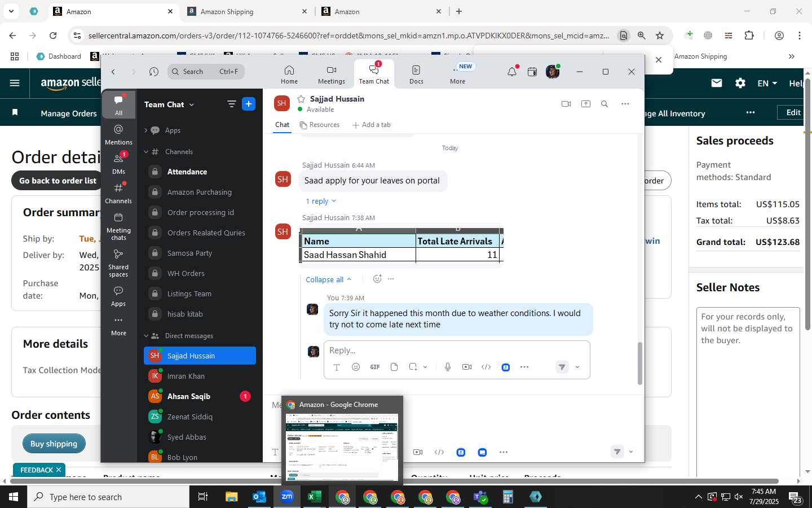The width and height of the screenshot is (812, 508).
Task: Star the Sajjad Hussain chat
Action: coord(301,99)
